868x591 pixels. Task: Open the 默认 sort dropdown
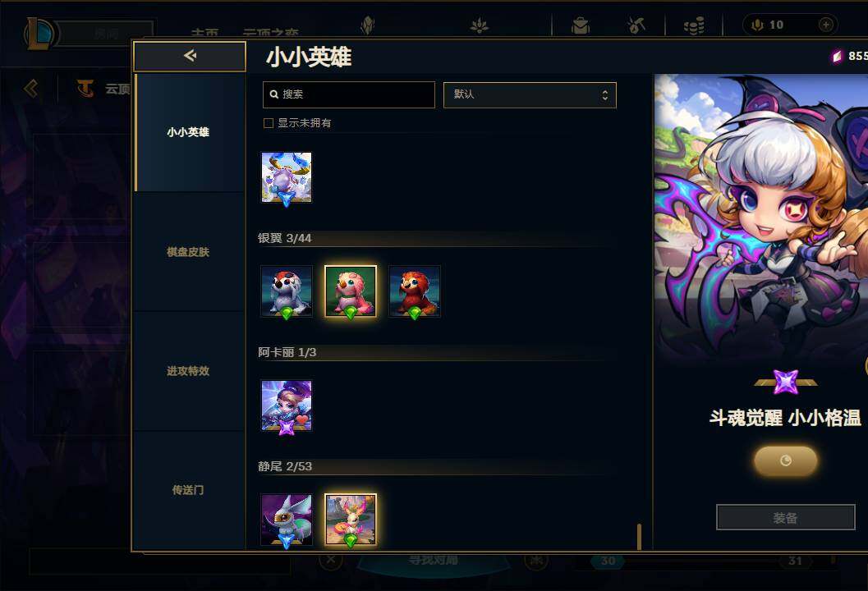click(530, 94)
